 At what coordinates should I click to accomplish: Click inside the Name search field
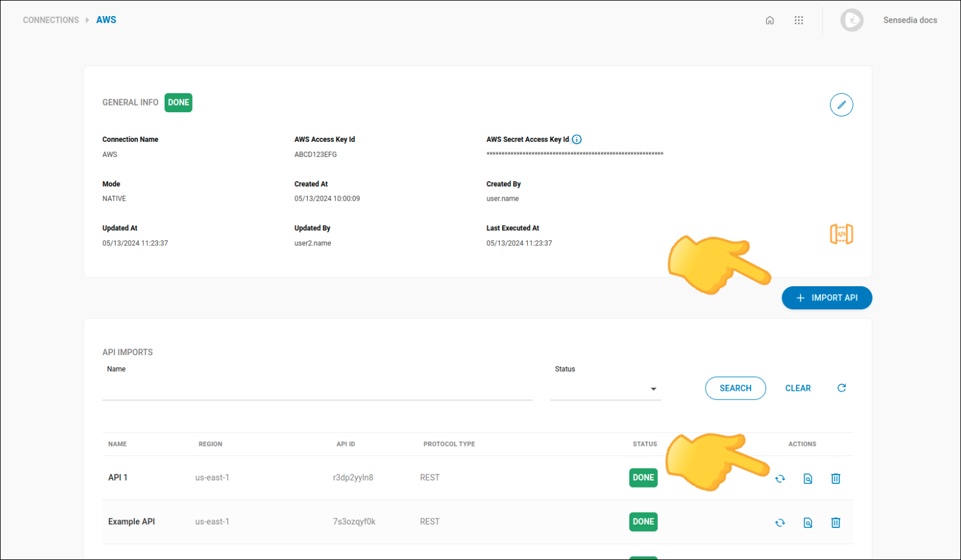point(317,389)
